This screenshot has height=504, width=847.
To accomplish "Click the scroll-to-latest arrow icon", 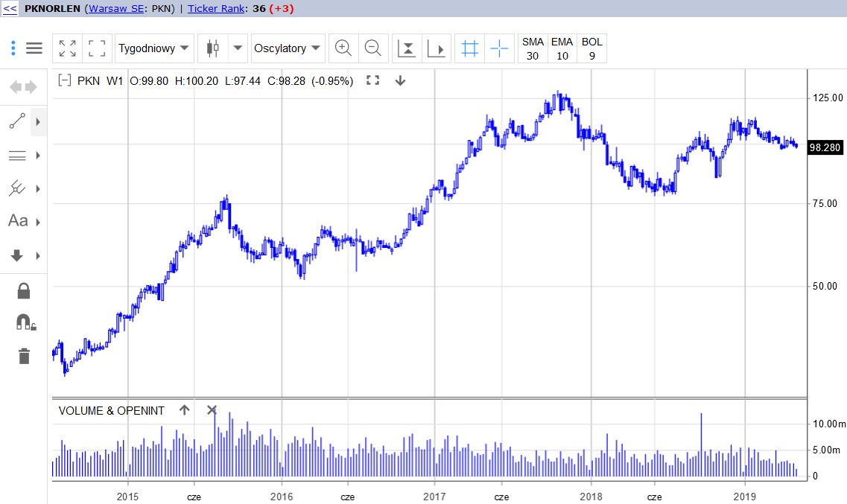I will tap(436, 48).
